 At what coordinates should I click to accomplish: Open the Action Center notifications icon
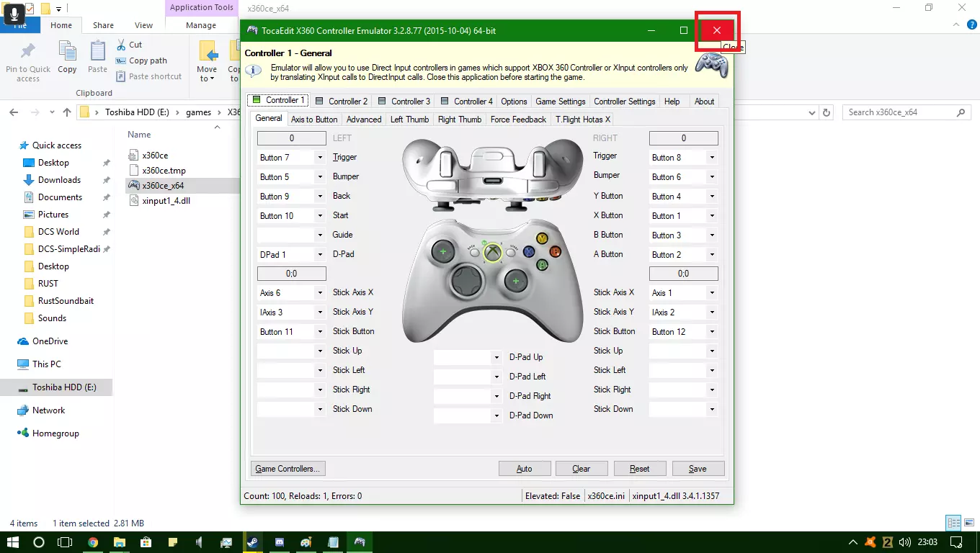(956, 542)
